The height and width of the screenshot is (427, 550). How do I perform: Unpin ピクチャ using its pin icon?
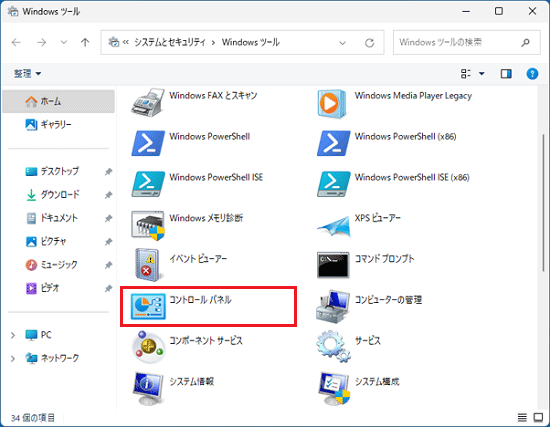point(108,242)
